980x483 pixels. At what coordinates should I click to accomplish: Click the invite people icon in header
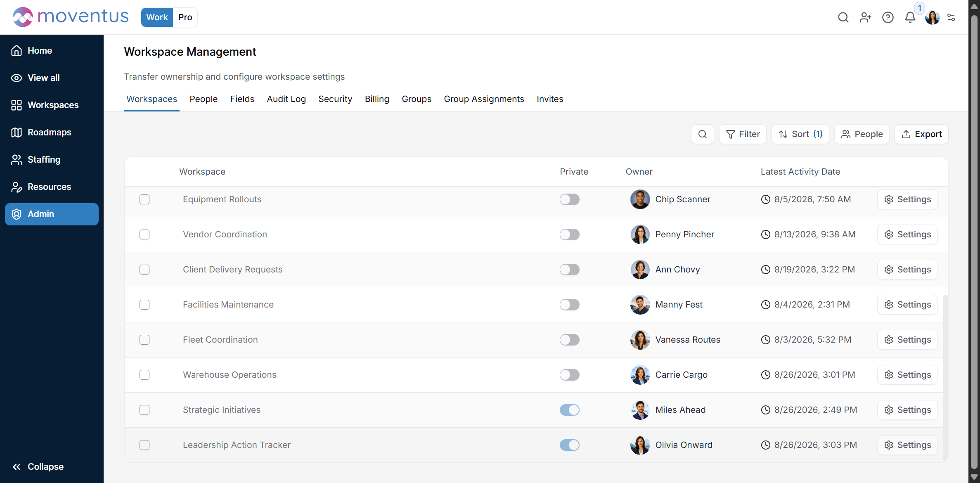(865, 17)
